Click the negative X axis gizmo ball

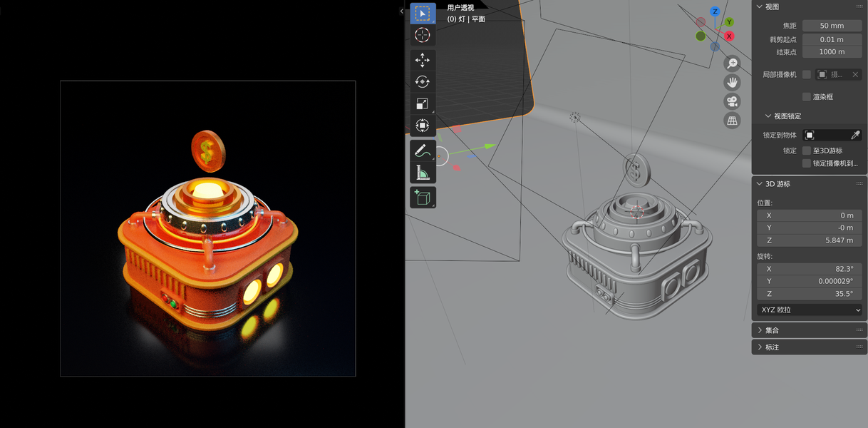tap(701, 22)
